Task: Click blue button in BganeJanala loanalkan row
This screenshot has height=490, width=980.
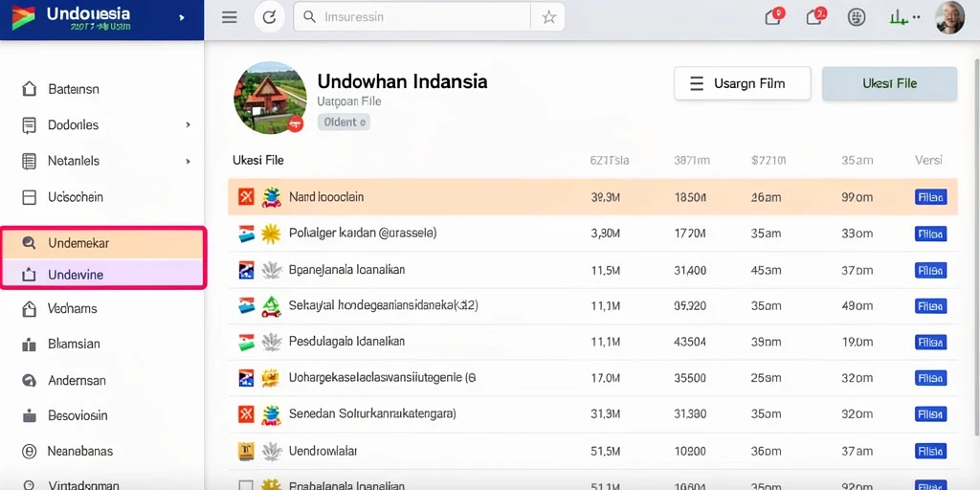Action: point(930,270)
